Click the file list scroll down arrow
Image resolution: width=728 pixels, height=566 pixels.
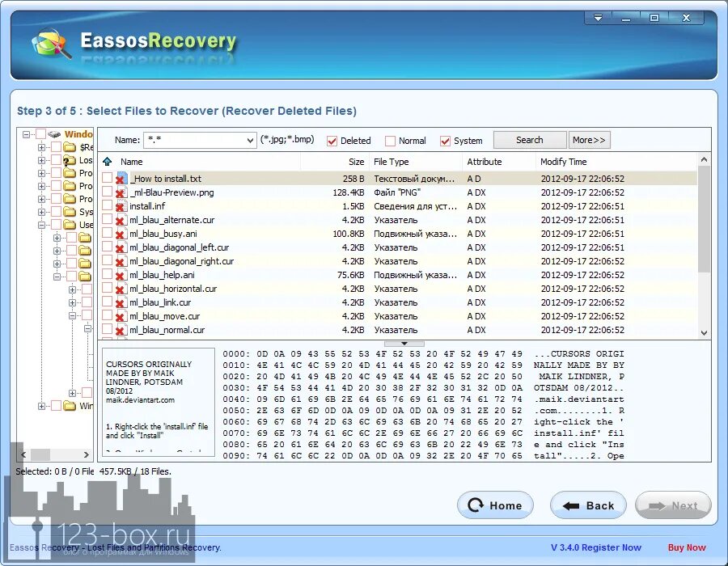(x=704, y=332)
